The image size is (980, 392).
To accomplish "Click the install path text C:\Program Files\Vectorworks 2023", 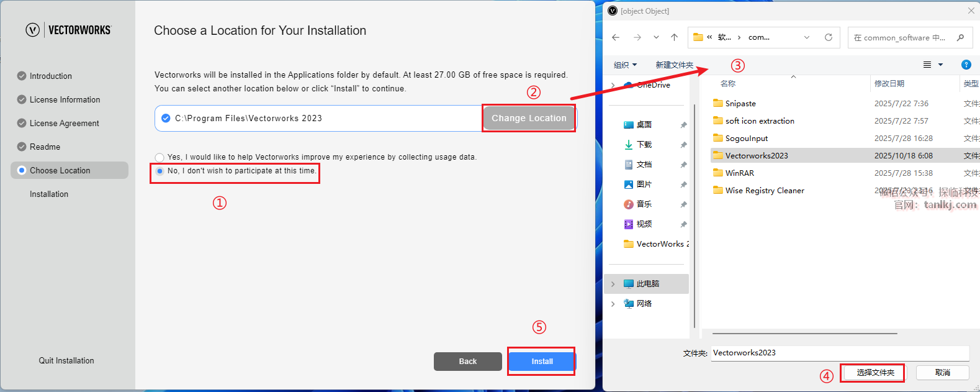I will pos(248,118).
